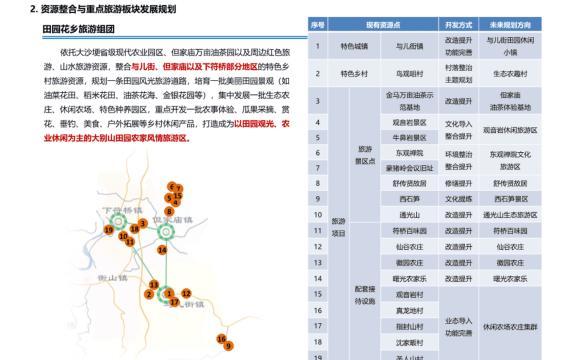Viewport: 570px width, 360px height.
Task: Select map marker number 8
Action: click(169, 211)
